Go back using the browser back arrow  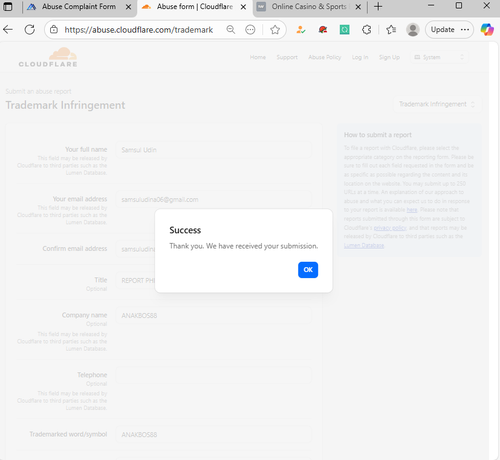8,30
